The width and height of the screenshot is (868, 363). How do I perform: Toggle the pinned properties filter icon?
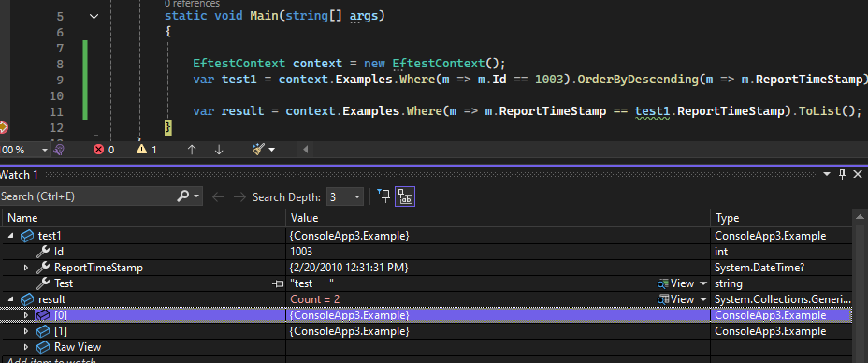383,196
